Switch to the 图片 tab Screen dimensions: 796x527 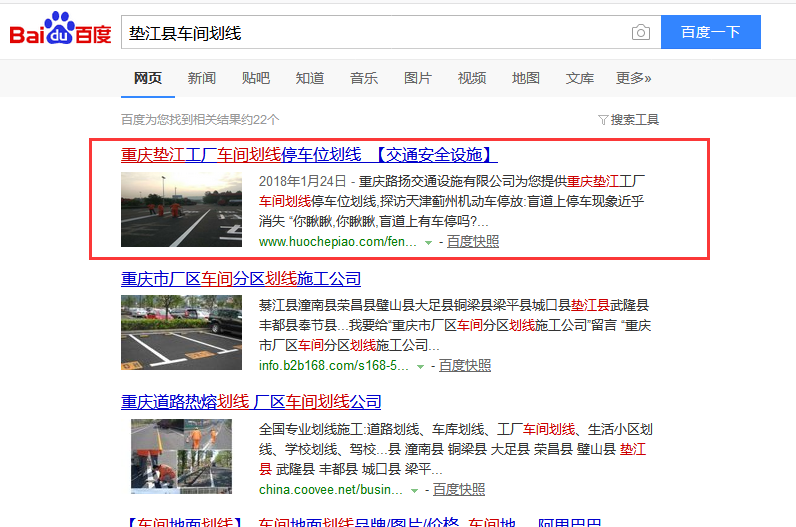(x=418, y=78)
